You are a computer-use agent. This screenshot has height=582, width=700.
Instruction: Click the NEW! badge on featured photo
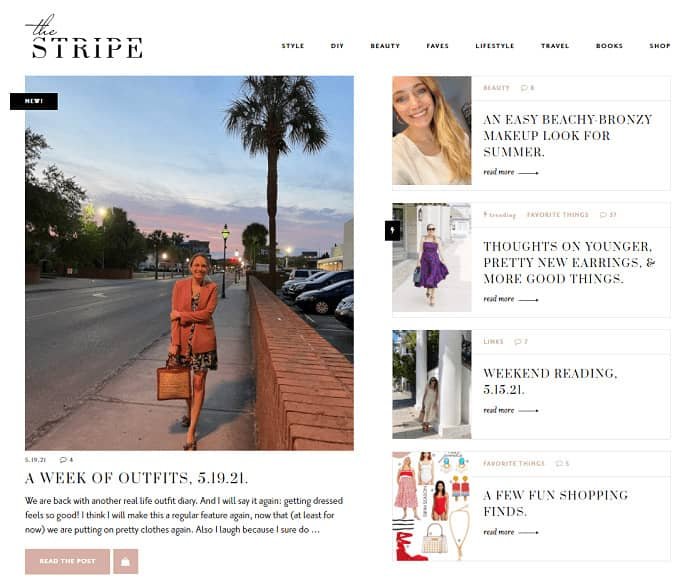click(34, 101)
